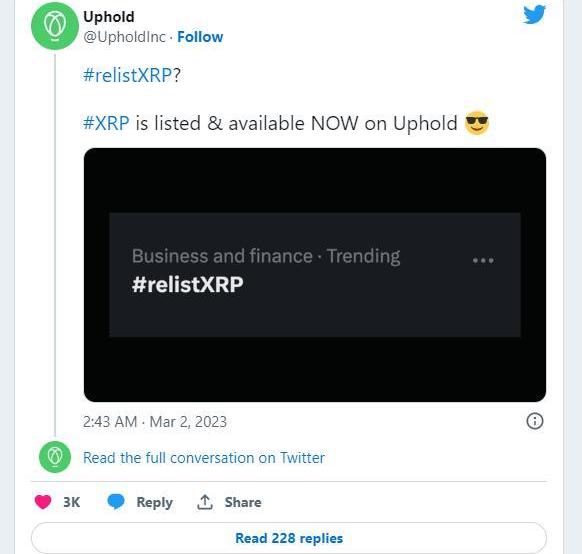Click the blue reply speech bubble icon

click(116, 502)
